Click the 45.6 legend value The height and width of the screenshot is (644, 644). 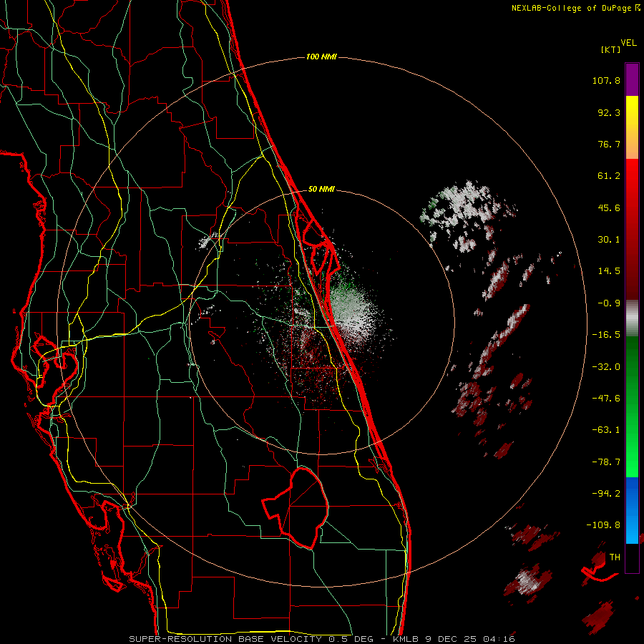pos(609,208)
